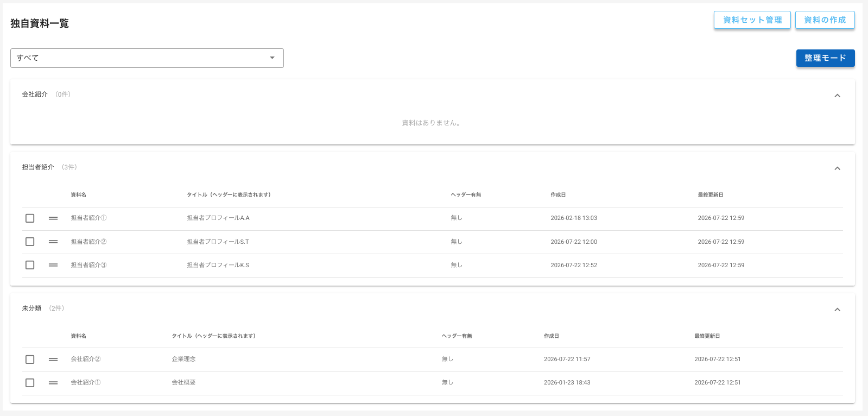This screenshot has height=416, width=868.
Task: Click 資料はありません。 empty message
Action: (432, 123)
